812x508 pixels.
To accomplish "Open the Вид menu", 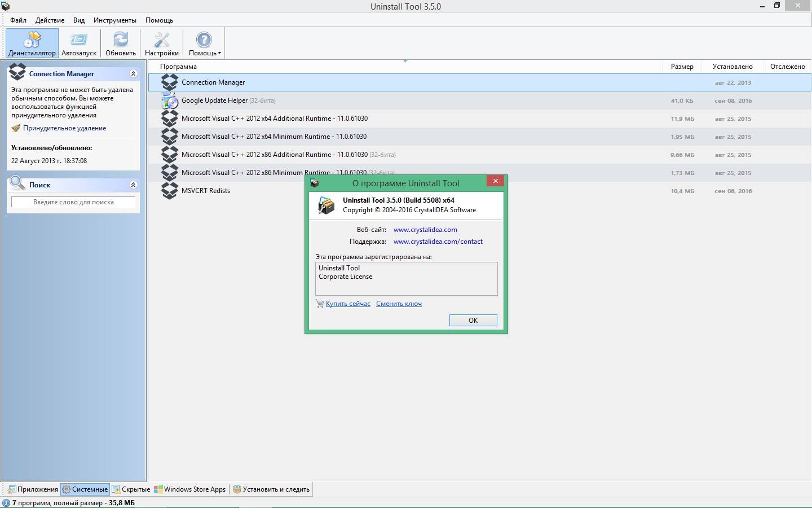I will (x=79, y=20).
